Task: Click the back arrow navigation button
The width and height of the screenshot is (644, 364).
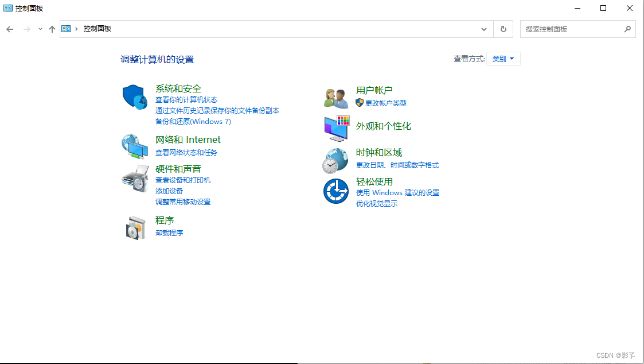Action: coord(10,29)
